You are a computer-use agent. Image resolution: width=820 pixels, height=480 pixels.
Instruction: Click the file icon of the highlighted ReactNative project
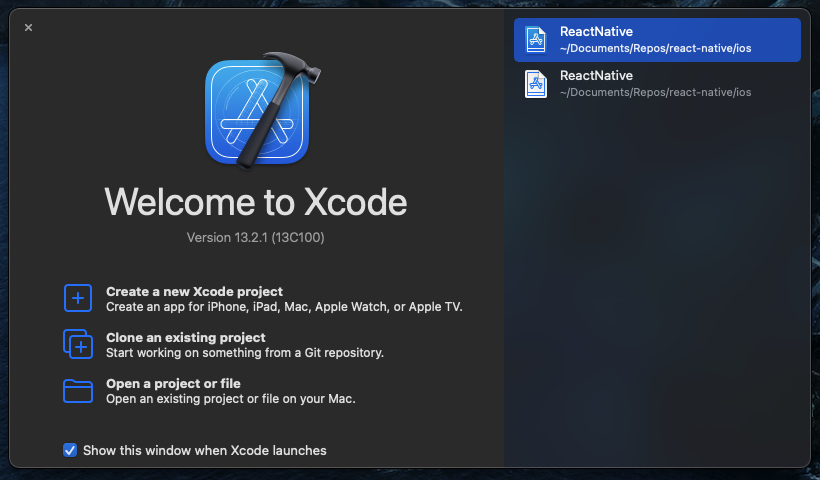[536, 40]
